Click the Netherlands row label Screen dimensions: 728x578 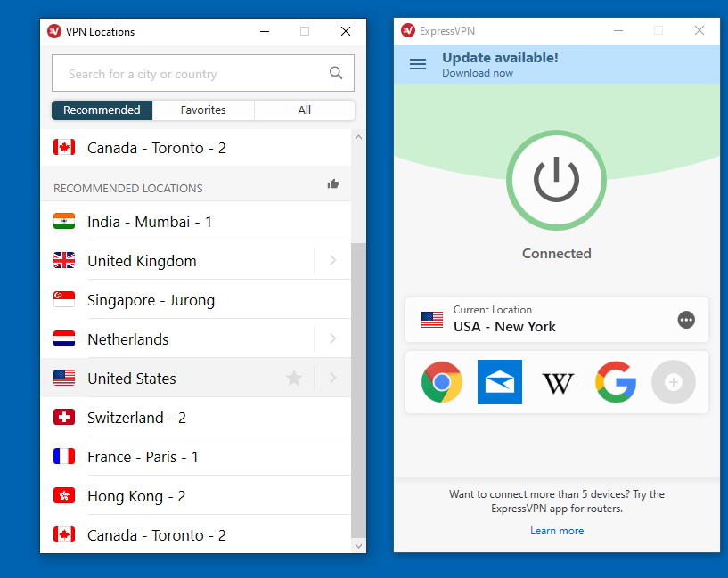point(128,339)
